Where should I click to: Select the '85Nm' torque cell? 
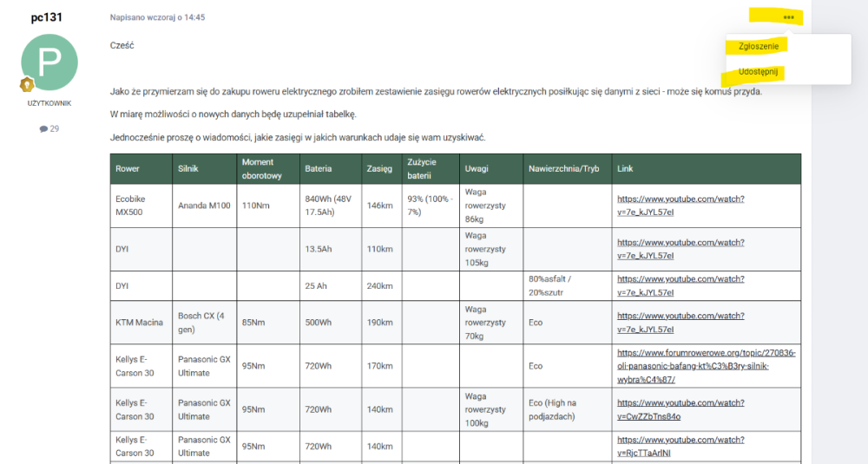pos(268,323)
